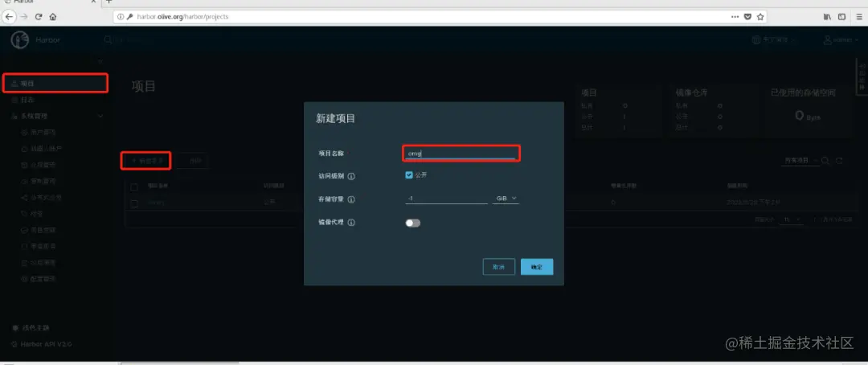Click the info icon beside 访问级别
Screen dimensions: 868x365
click(351, 176)
